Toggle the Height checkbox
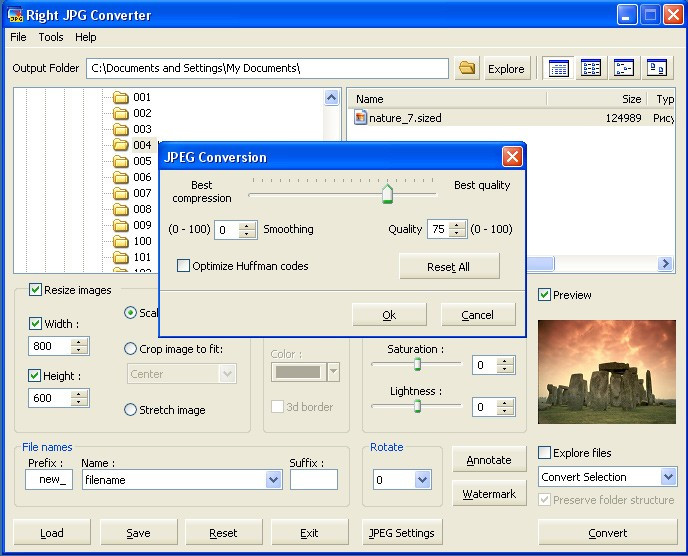This screenshot has width=688, height=556. 34,376
